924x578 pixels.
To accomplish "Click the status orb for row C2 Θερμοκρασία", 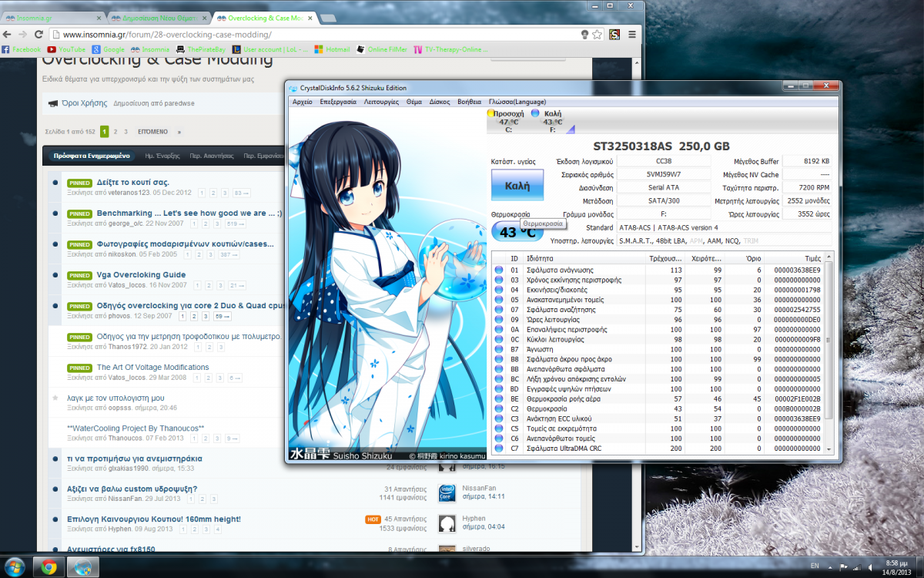I will (498, 408).
